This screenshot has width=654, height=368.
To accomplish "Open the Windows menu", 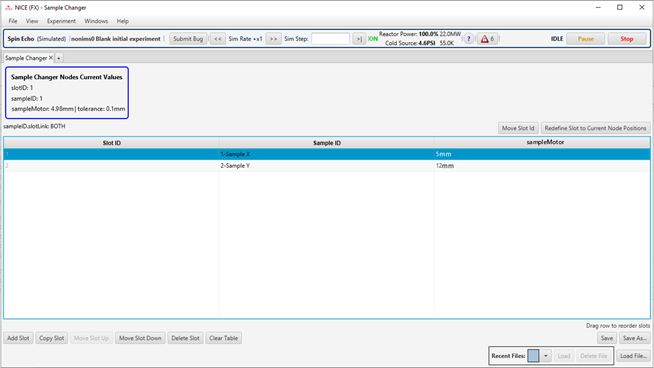I will (96, 21).
